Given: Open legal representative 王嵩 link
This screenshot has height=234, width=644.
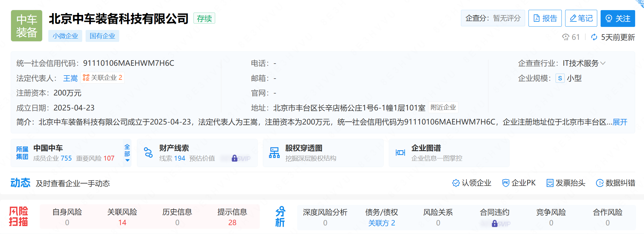Looking at the screenshot, I should coord(70,78).
